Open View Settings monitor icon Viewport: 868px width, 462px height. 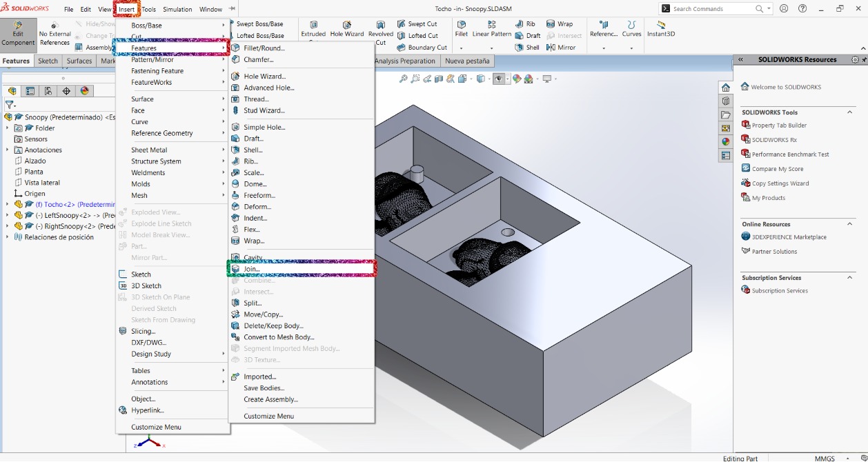coord(549,79)
